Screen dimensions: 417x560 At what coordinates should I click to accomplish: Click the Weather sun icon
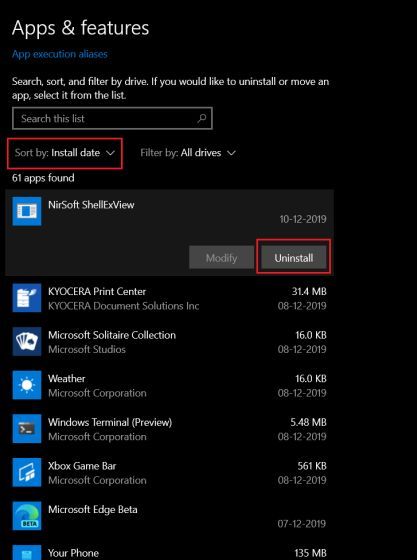pyautogui.click(x=27, y=385)
